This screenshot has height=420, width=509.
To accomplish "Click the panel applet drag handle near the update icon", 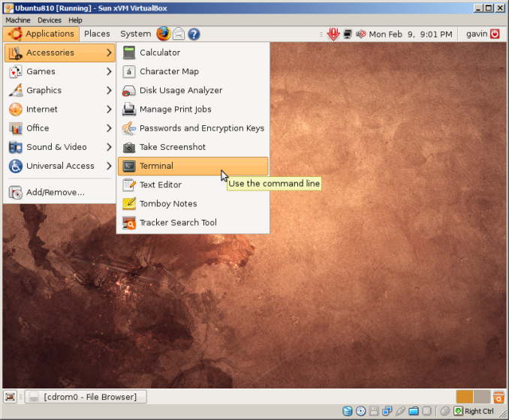I will click(321, 34).
